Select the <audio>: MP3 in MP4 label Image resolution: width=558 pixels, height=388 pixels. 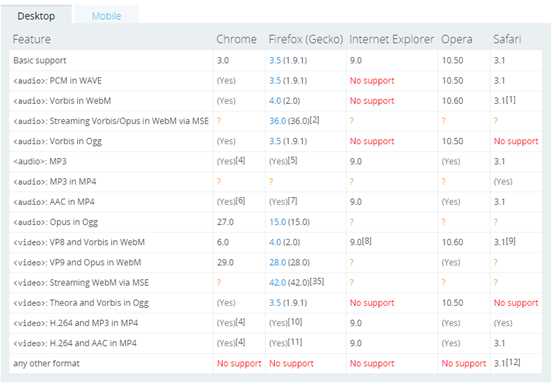click(55, 182)
